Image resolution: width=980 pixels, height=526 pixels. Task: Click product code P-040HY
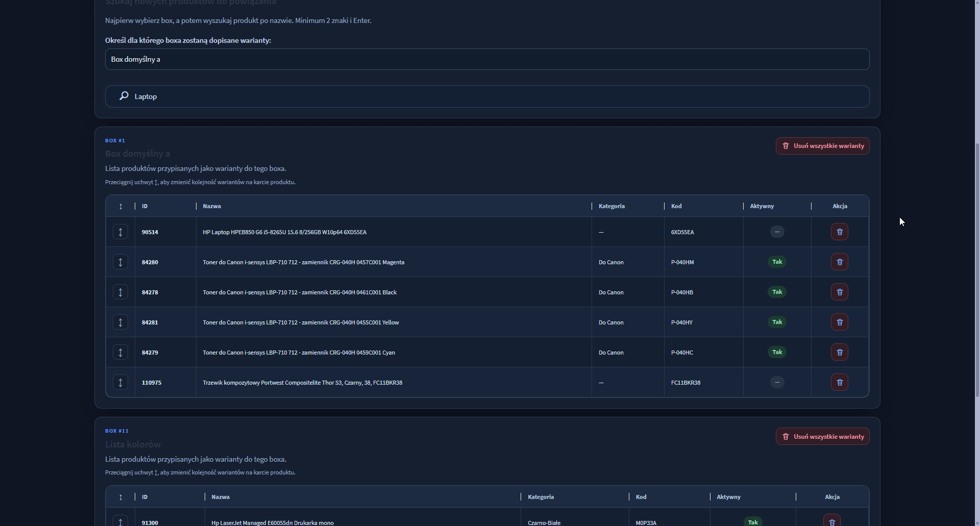[682, 322]
